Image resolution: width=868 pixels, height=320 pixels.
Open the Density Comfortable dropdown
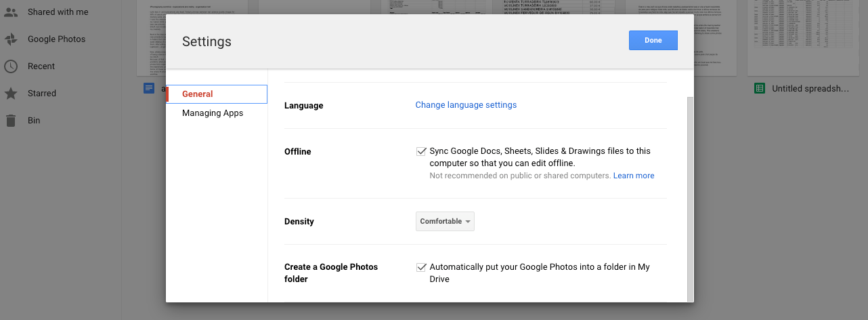445,222
